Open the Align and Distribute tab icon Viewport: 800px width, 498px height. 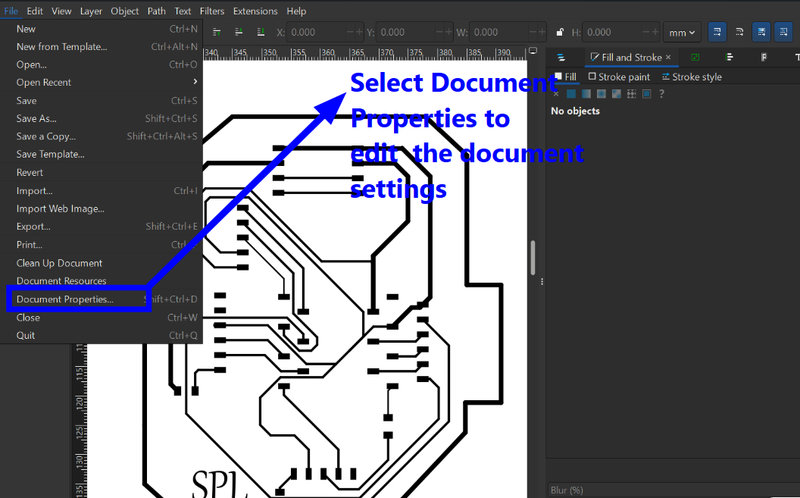(729, 57)
